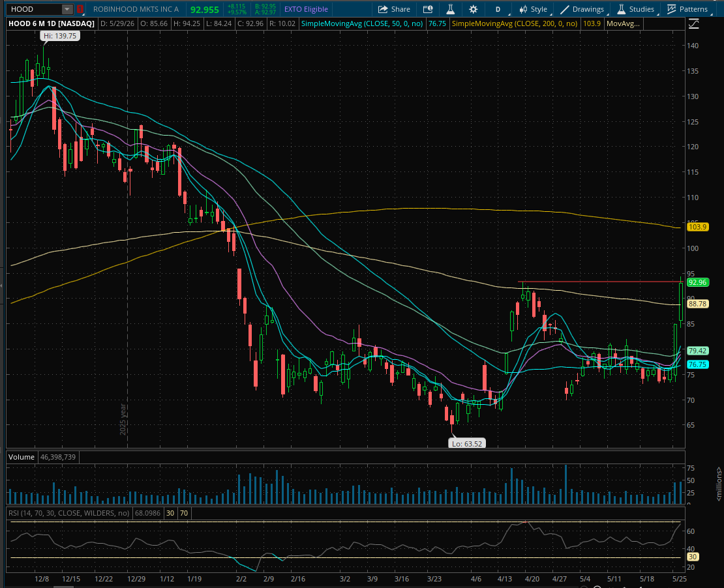Open Edit Studies via the flask icon

coord(450,8)
